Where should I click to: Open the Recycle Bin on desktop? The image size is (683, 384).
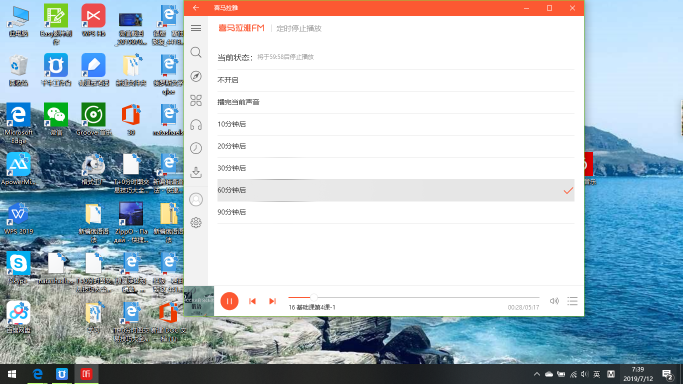click(x=18, y=70)
